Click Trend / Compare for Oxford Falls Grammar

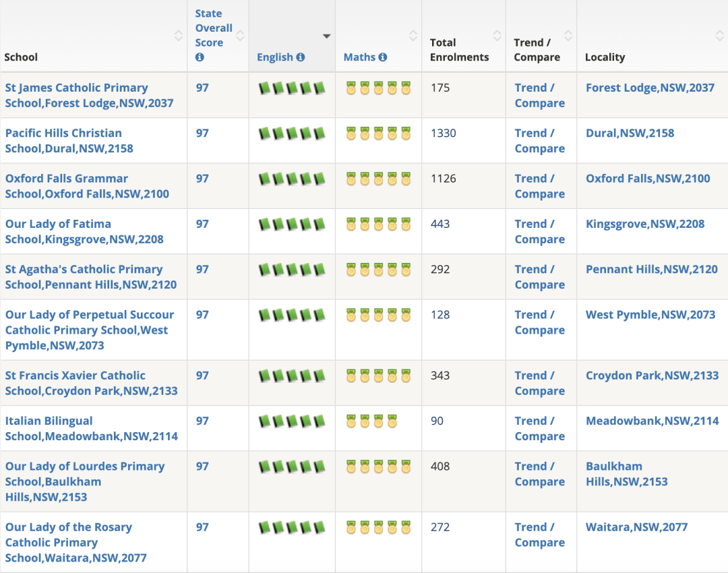539,186
